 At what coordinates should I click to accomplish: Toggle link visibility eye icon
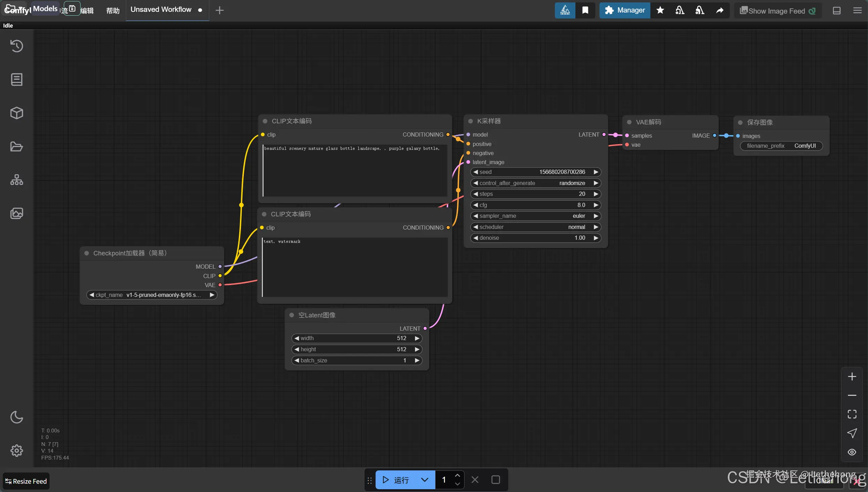pos(852,452)
